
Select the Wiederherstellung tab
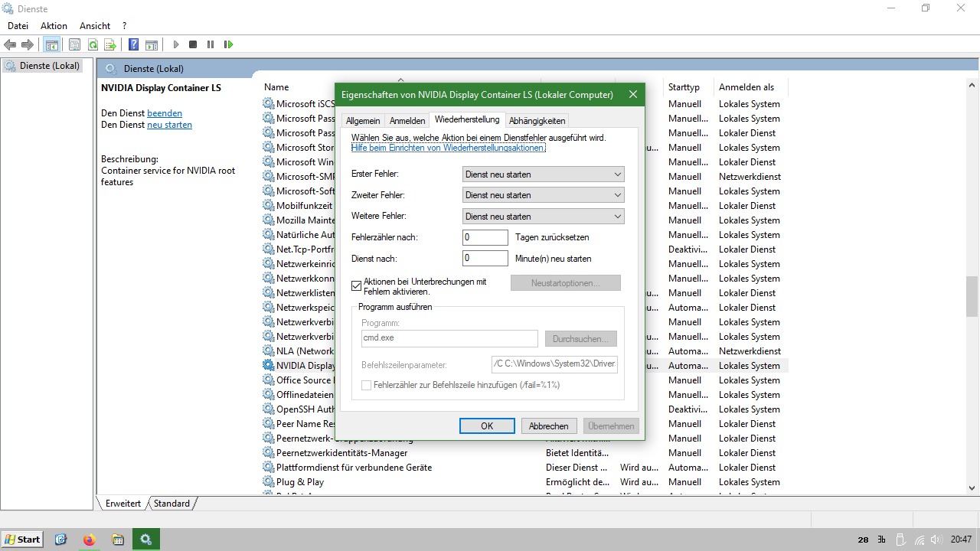(467, 119)
